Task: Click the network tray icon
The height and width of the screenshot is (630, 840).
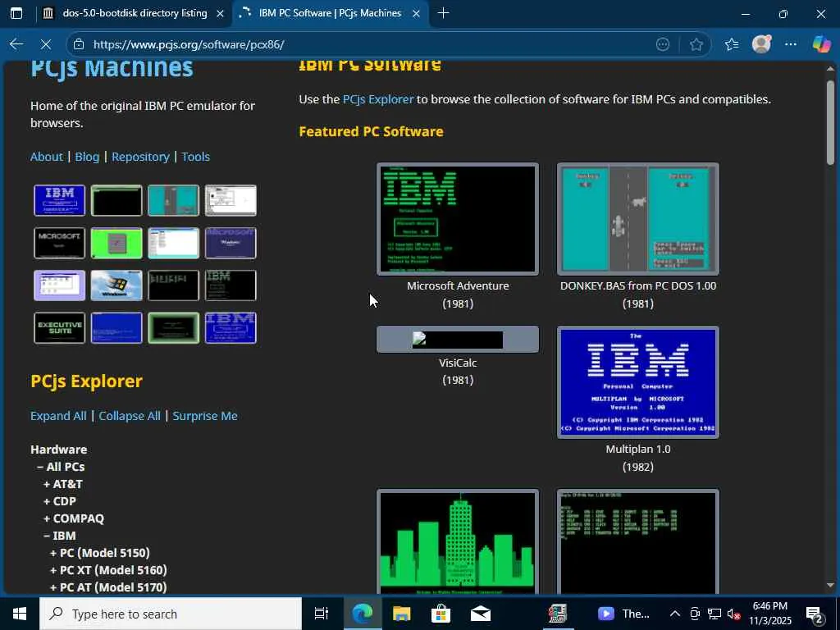Action: (714, 614)
